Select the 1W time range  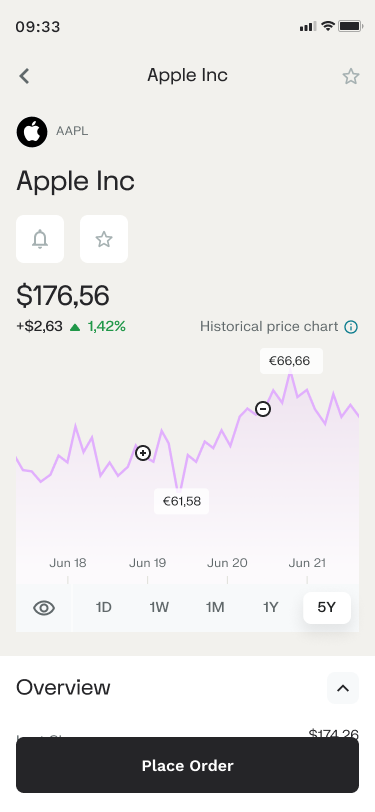[x=159, y=607]
